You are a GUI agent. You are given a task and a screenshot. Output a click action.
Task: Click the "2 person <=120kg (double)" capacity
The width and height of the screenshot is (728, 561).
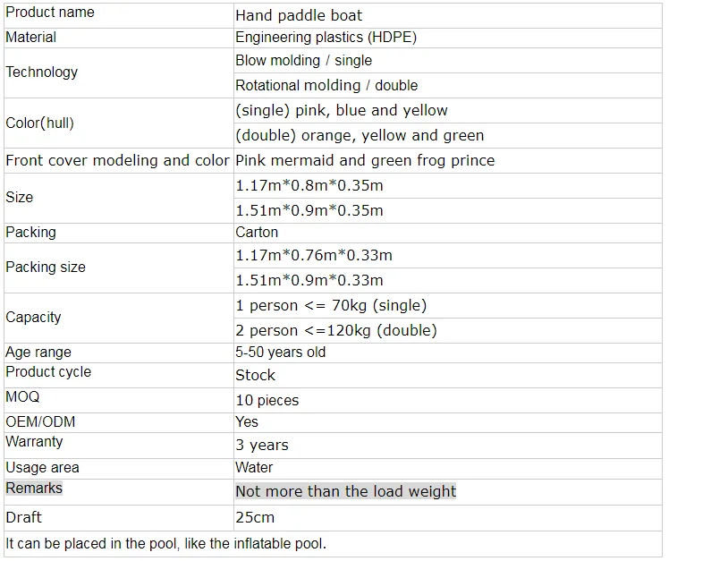point(336,331)
